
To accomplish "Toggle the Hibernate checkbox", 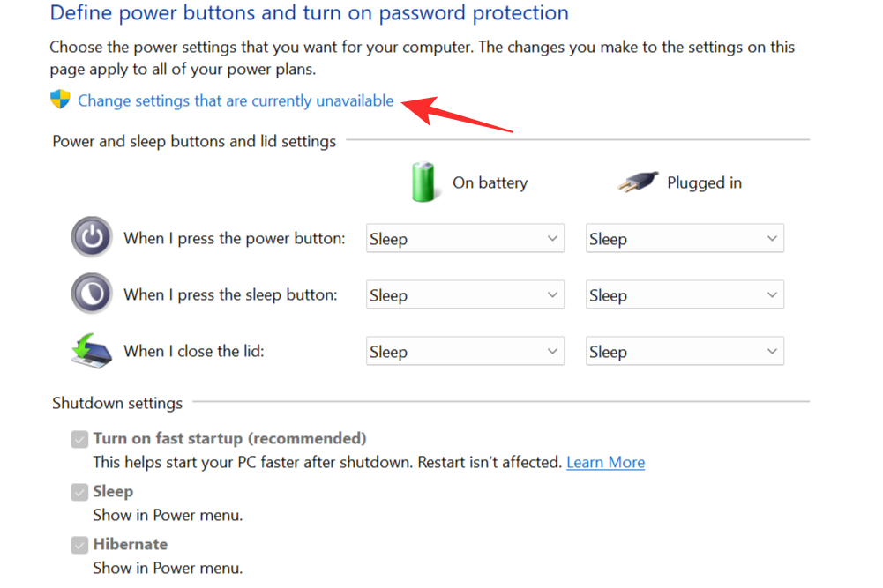I will [79, 544].
